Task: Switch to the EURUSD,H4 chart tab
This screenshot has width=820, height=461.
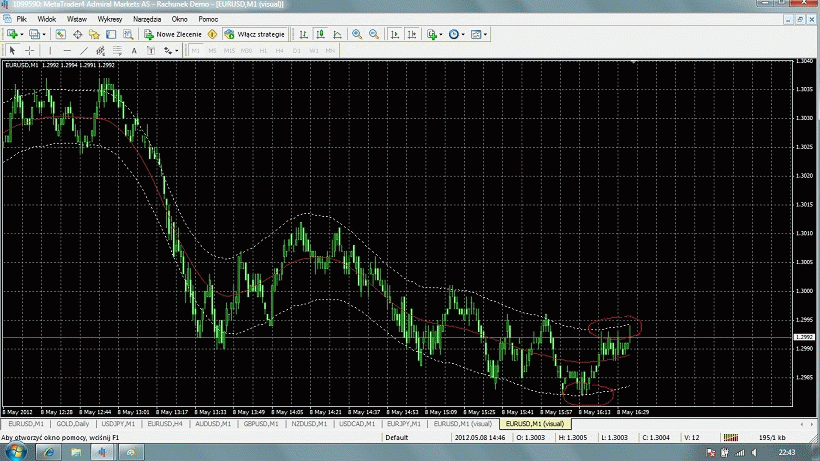Action: pos(165,424)
